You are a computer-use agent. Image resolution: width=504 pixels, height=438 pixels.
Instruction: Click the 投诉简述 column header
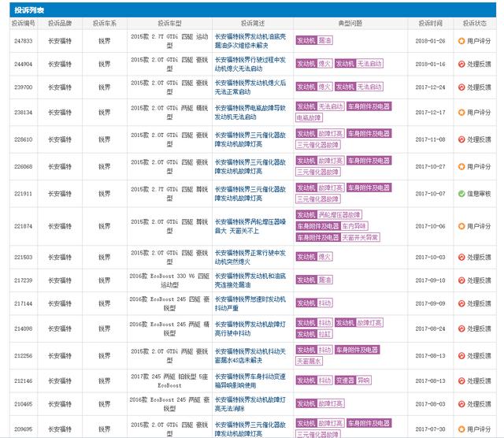point(253,23)
